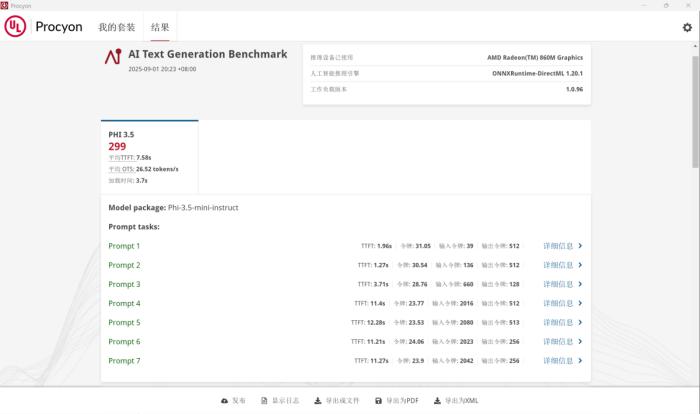The height and width of the screenshot is (414, 700).
Task: Click the Phi-3.5-mini-instruct model package text
Action: [x=203, y=208]
